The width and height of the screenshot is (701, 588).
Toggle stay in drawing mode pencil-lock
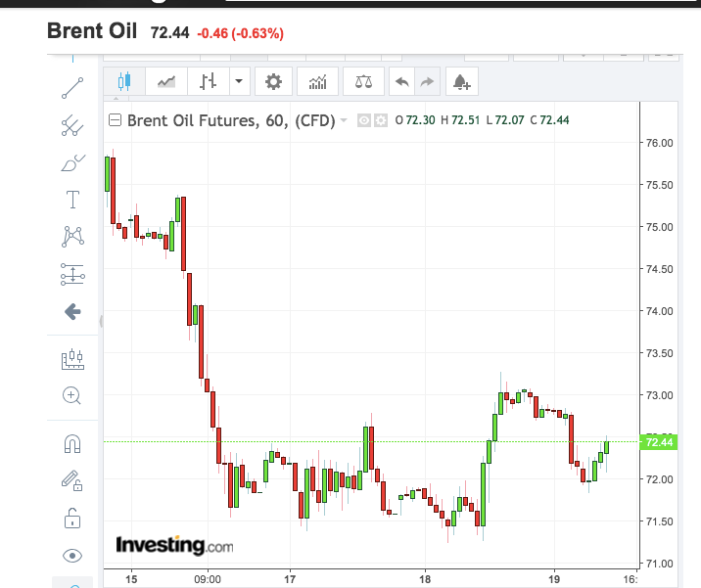tap(72, 481)
